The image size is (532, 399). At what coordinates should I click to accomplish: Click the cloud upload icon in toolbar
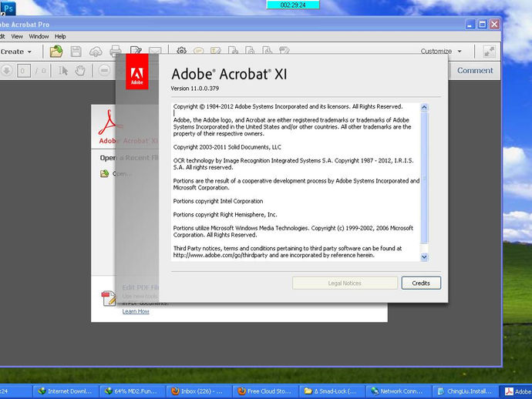click(x=96, y=52)
